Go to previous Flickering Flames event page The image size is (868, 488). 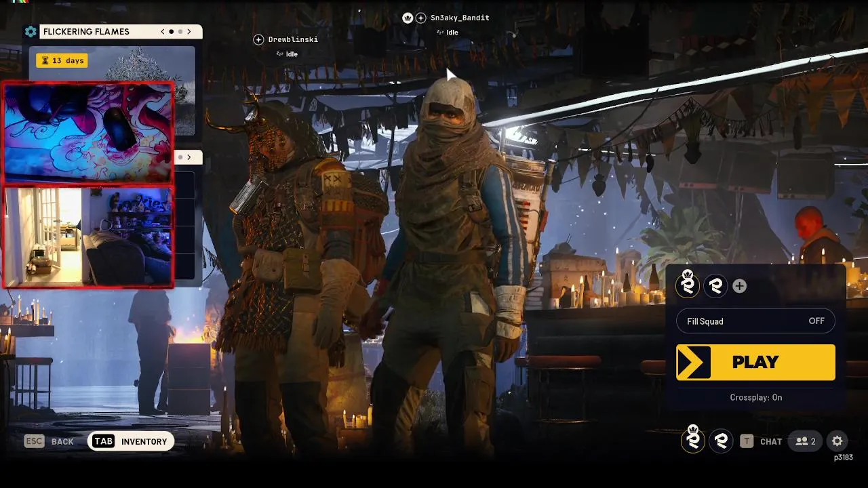(163, 32)
